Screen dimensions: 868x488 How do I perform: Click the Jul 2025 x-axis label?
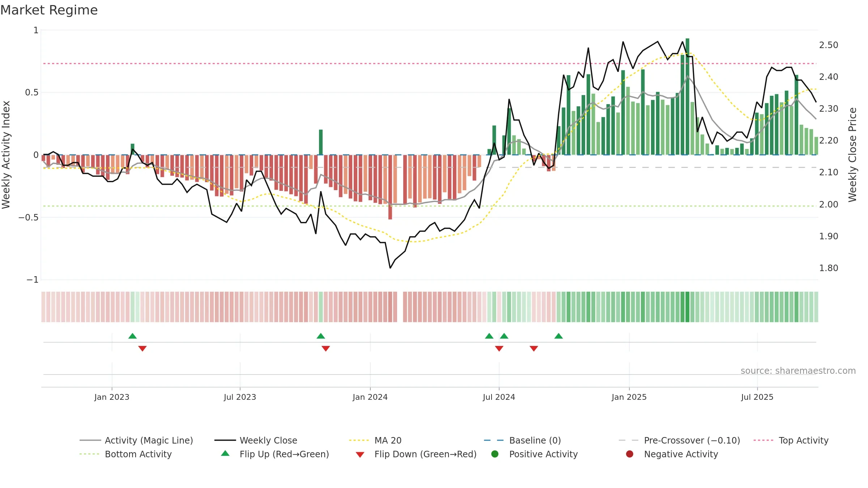coord(757,397)
